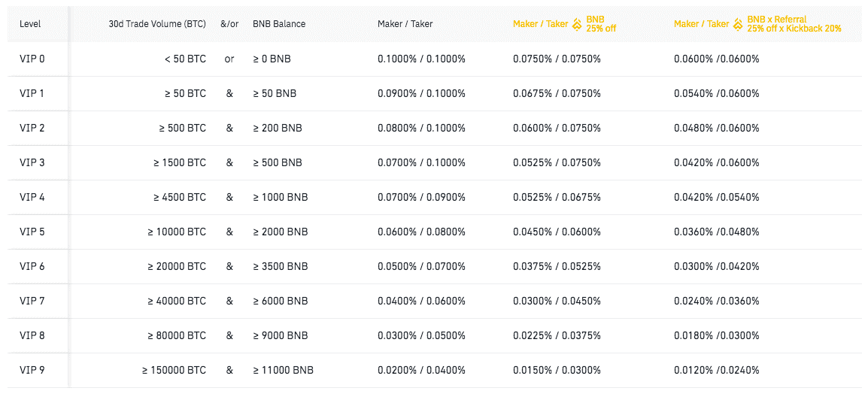868x394 pixels.
Task: Click the 0.0120% /0.0240% referral fee cell
Action: 716,370
